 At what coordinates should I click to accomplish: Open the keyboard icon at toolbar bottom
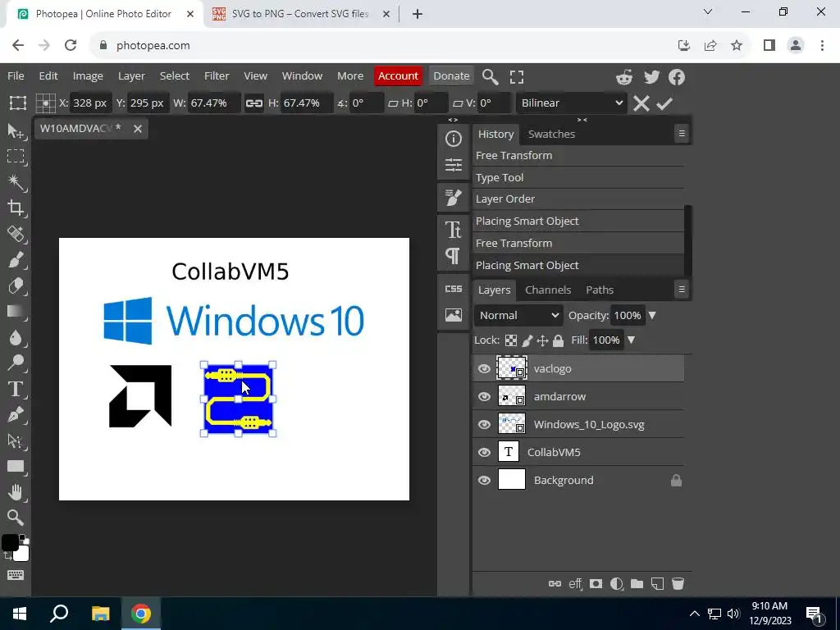[x=15, y=575]
